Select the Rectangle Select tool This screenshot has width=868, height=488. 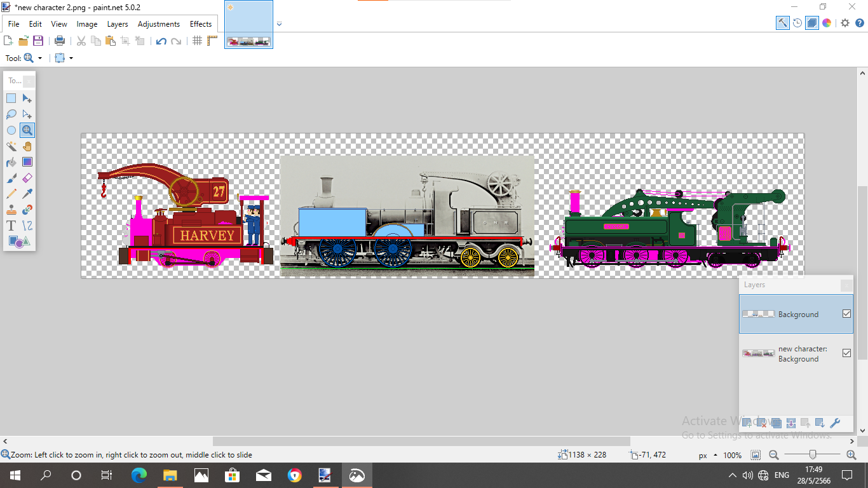[x=11, y=98]
